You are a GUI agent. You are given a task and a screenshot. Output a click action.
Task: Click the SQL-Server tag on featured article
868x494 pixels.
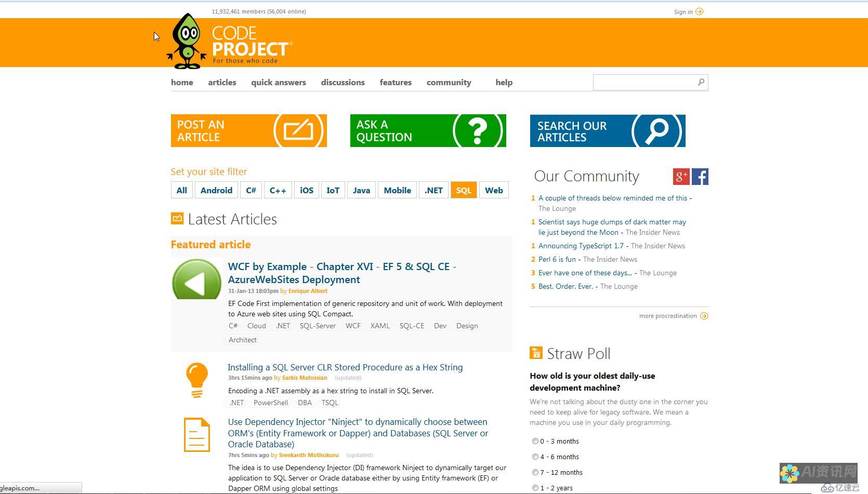pos(318,326)
